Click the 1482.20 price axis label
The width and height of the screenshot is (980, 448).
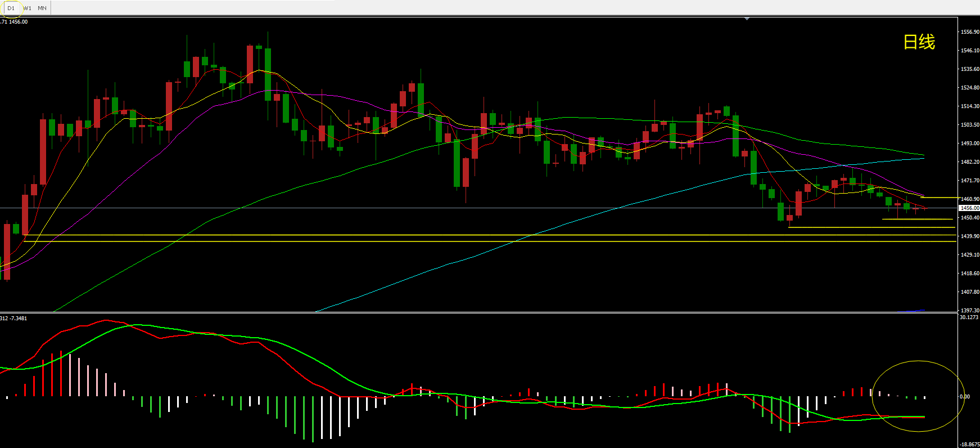(x=970, y=162)
